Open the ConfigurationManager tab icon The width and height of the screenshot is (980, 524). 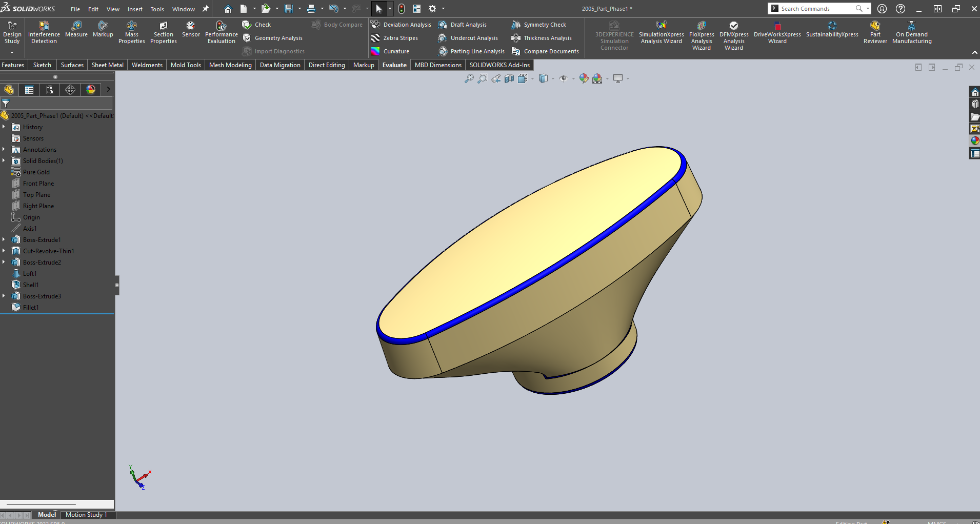tap(50, 90)
